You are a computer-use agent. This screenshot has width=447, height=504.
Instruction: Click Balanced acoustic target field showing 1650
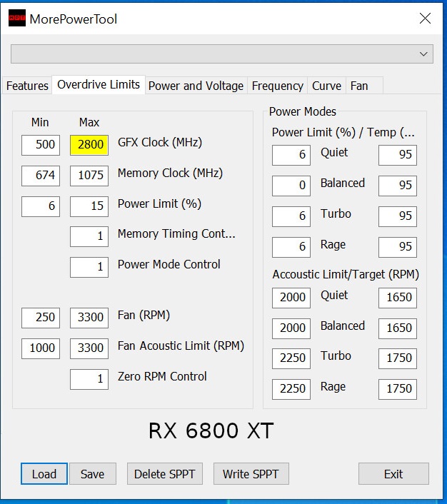click(398, 328)
